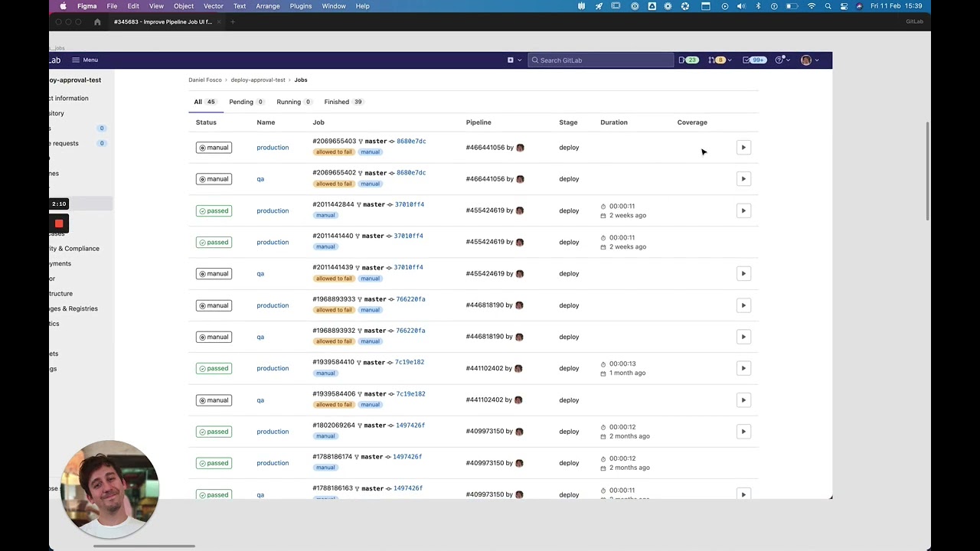The width and height of the screenshot is (980, 551).
Task: Open Figma Arrange menu
Action: (x=268, y=6)
